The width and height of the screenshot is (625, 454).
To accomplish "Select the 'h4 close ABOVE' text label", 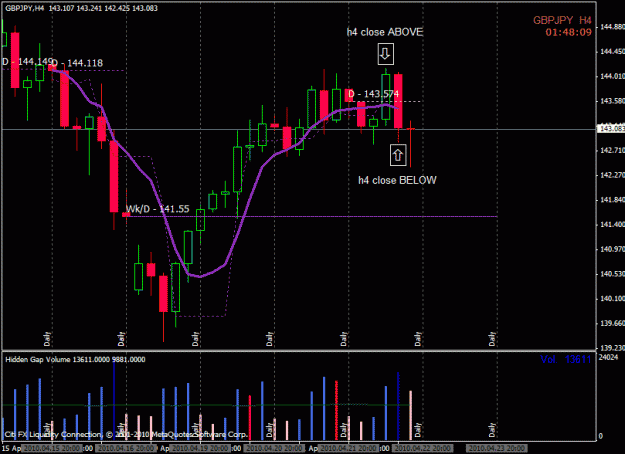I will tap(385, 32).
